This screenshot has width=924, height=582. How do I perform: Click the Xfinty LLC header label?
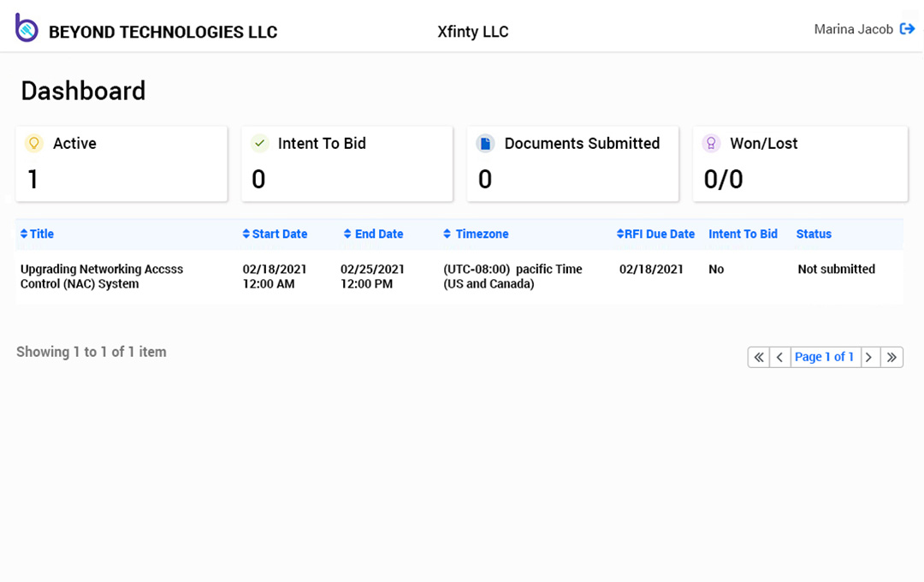pos(472,32)
